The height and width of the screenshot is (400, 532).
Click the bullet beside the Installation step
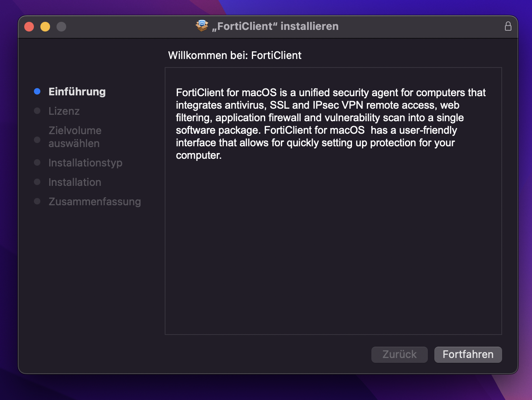pos(37,182)
